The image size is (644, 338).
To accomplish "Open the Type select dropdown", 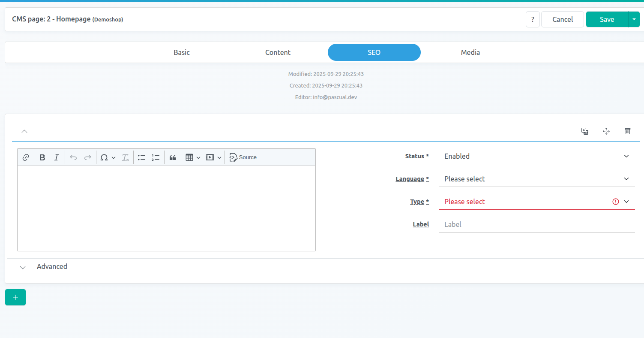I will pyautogui.click(x=536, y=202).
